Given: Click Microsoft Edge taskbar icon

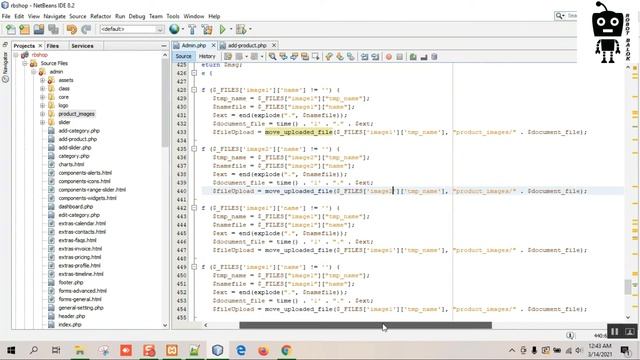Looking at the screenshot, I should pos(241,350).
